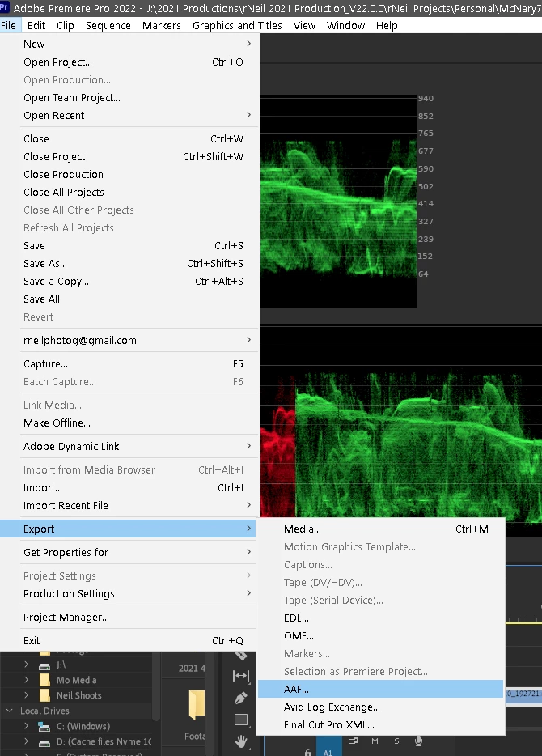Screen dimensions: 542x756
Task: Click Make Offline menu item
Action: [x=130, y=423]
